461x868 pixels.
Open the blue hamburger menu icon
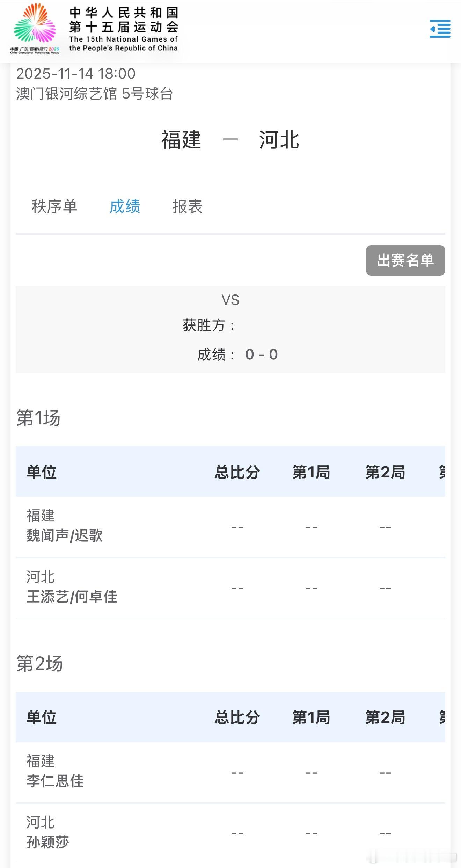440,29
